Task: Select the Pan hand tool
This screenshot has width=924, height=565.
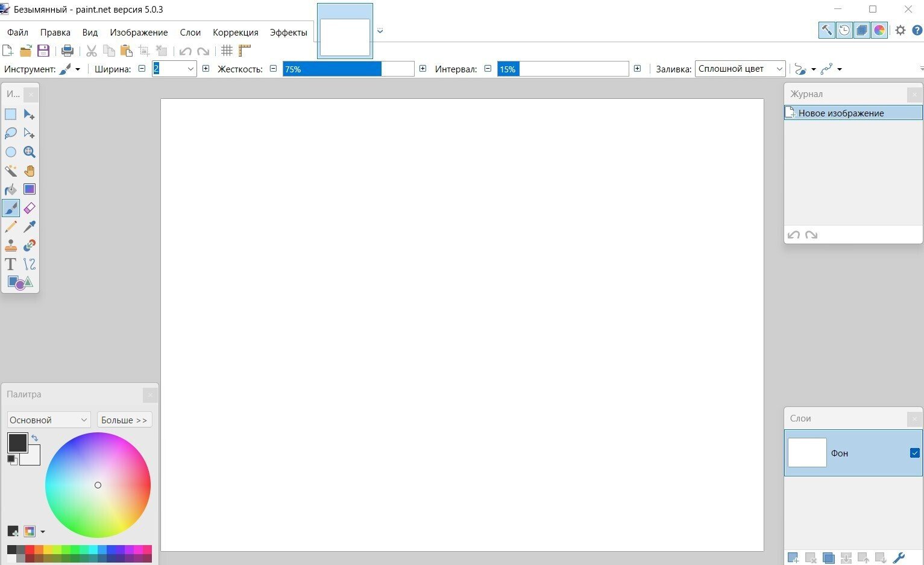Action: [29, 171]
